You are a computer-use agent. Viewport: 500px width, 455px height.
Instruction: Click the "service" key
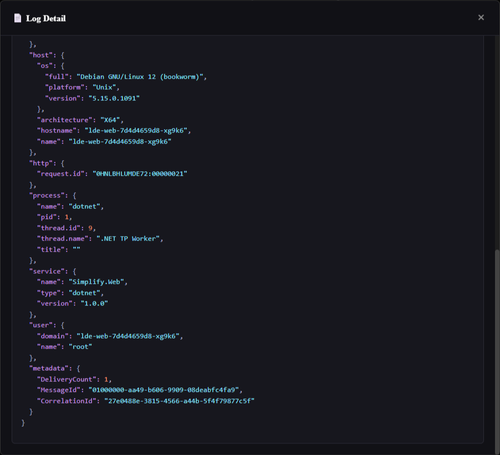[x=47, y=271]
